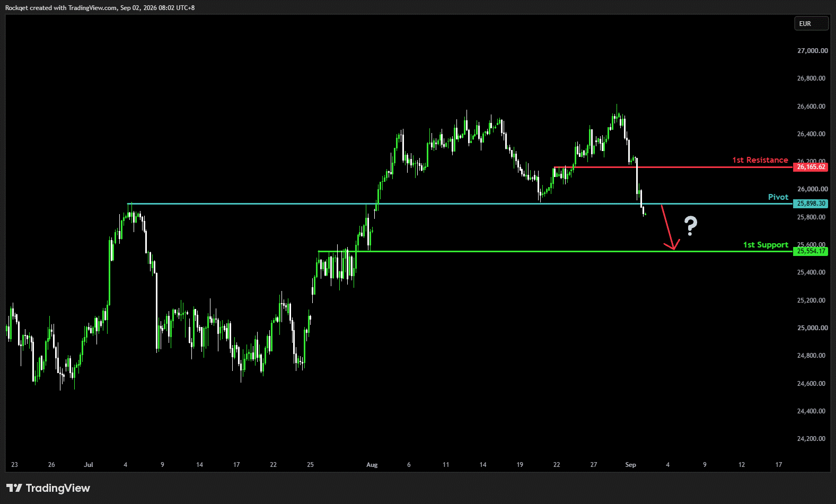Click the Pivot text label
836x504 pixels.
pos(778,197)
